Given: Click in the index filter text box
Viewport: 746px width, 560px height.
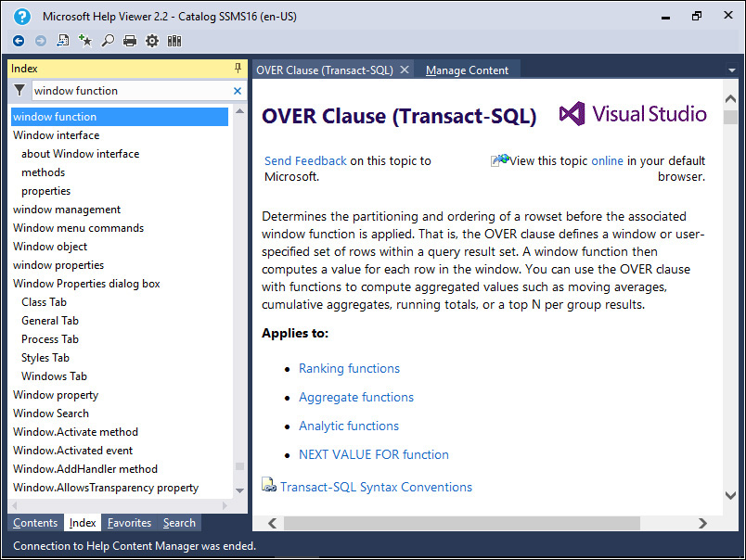Looking at the screenshot, I should click(130, 91).
